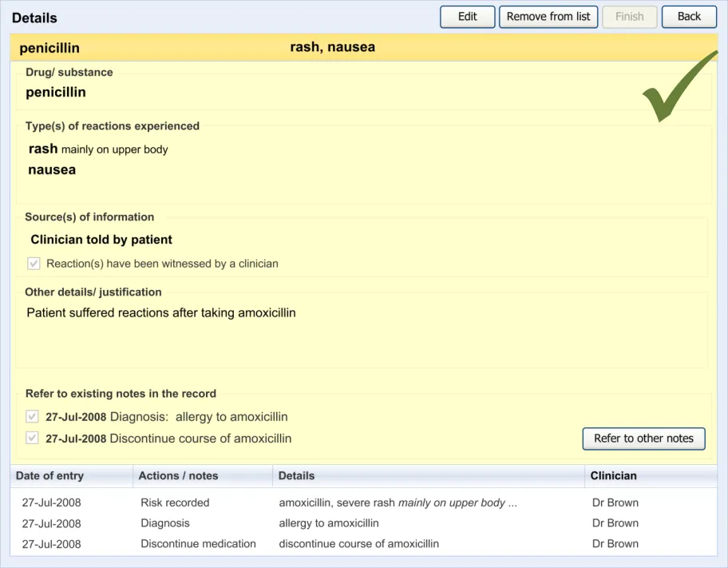
Task: Click the Back button
Action: (x=689, y=17)
